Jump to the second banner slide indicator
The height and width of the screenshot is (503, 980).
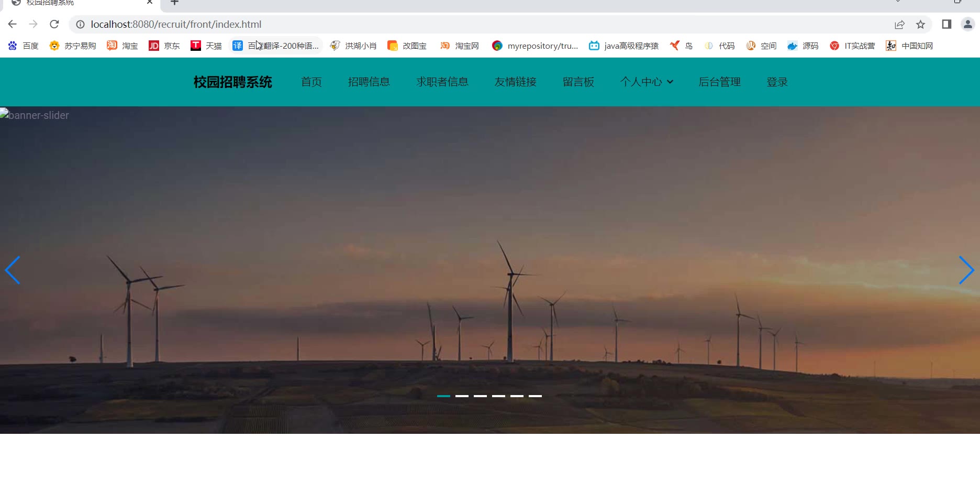click(462, 396)
